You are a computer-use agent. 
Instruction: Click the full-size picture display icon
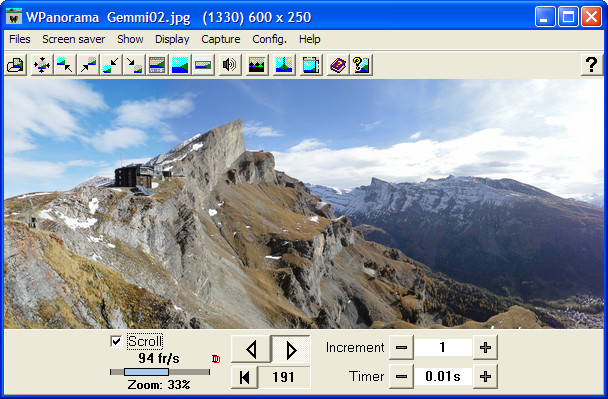pyautogui.click(x=180, y=64)
